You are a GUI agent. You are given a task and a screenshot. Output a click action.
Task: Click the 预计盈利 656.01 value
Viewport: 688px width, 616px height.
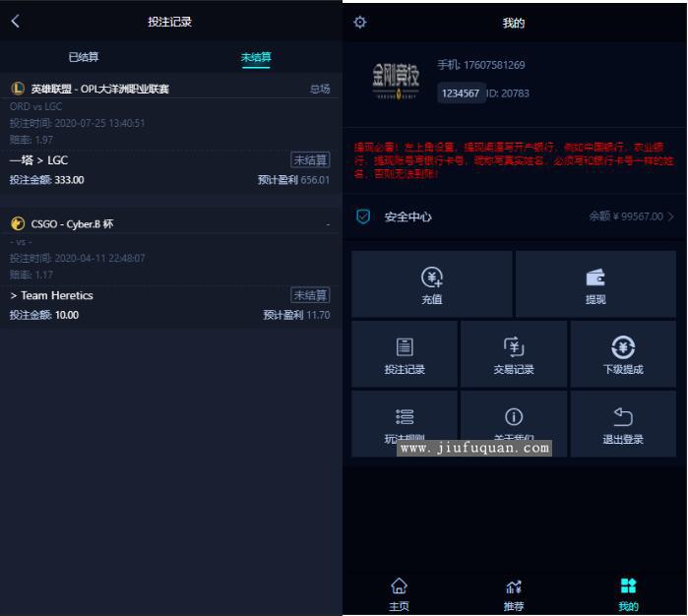(x=293, y=180)
